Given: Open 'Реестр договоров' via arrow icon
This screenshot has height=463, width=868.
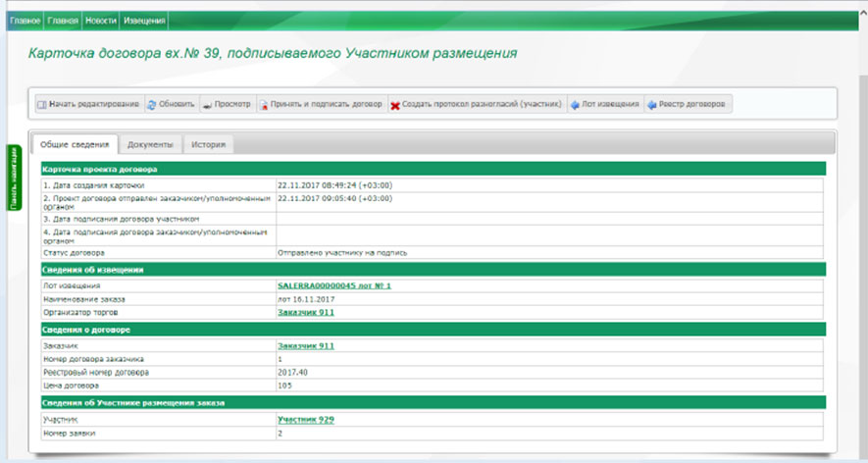Looking at the screenshot, I should click(651, 105).
